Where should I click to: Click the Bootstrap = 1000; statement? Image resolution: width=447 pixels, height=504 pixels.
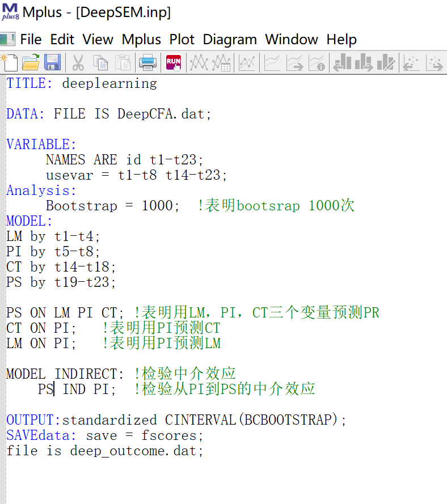[x=112, y=206]
